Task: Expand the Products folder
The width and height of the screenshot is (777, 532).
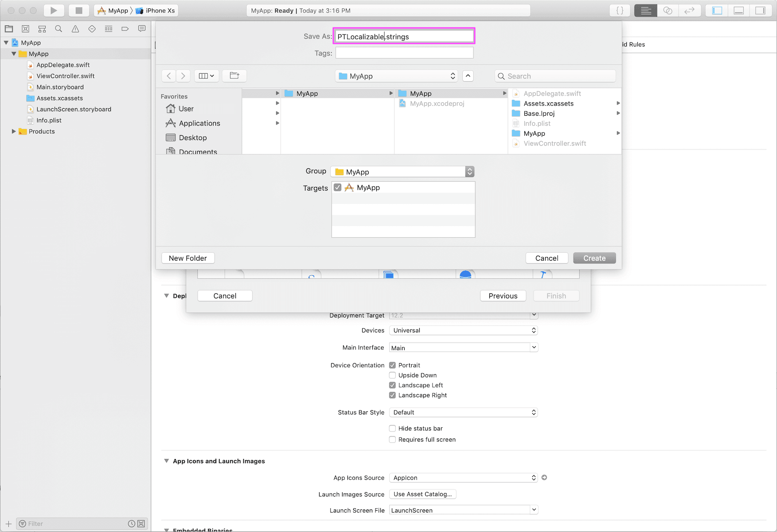Action: coord(14,132)
